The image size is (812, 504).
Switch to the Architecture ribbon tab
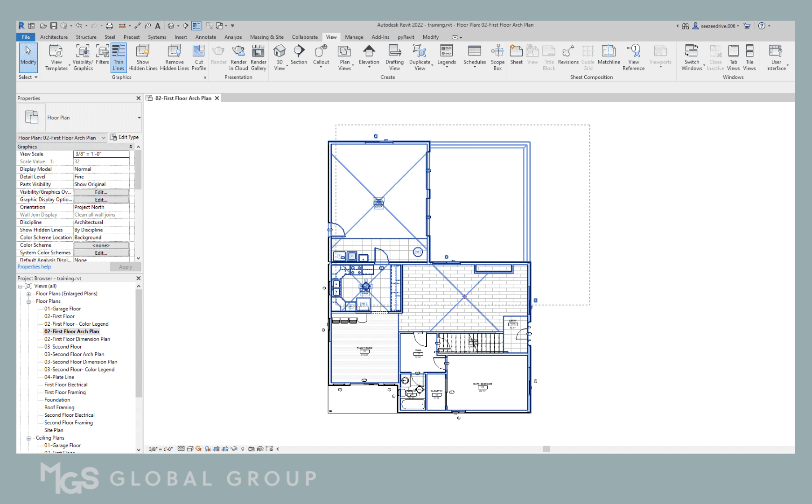[x=54, y=37]
